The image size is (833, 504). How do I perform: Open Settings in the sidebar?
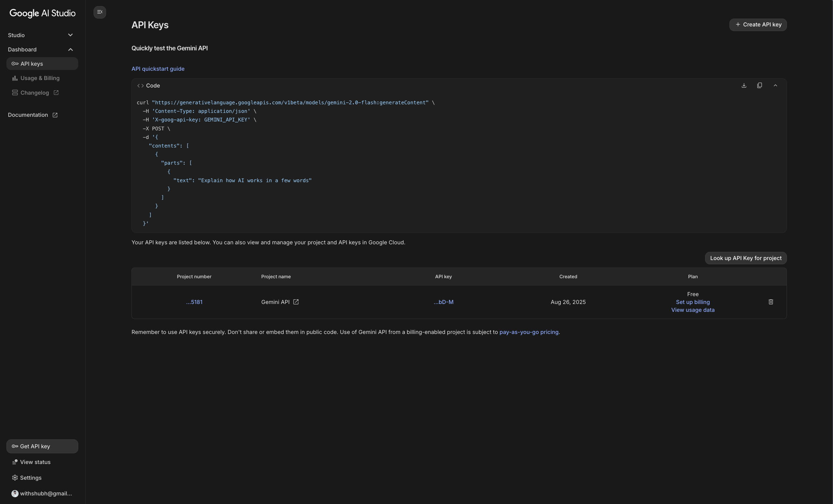point(30,478)
